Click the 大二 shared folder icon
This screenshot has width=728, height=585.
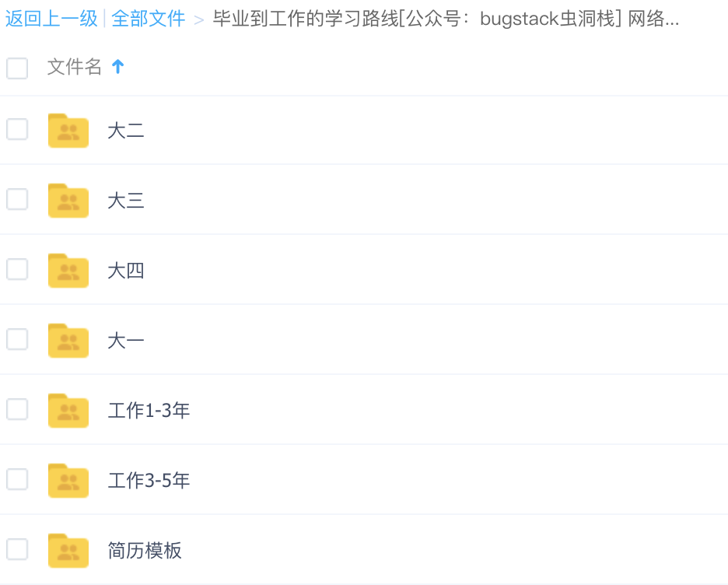click(x=68, y=131)
